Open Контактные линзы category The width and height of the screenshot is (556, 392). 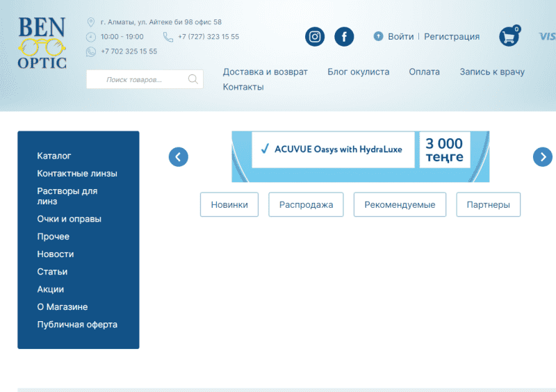[x=77, y=174]
